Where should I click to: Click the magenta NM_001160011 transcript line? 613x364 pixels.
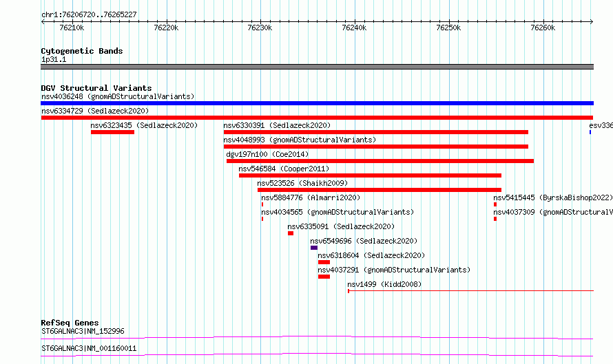click(x=317, y=354)
